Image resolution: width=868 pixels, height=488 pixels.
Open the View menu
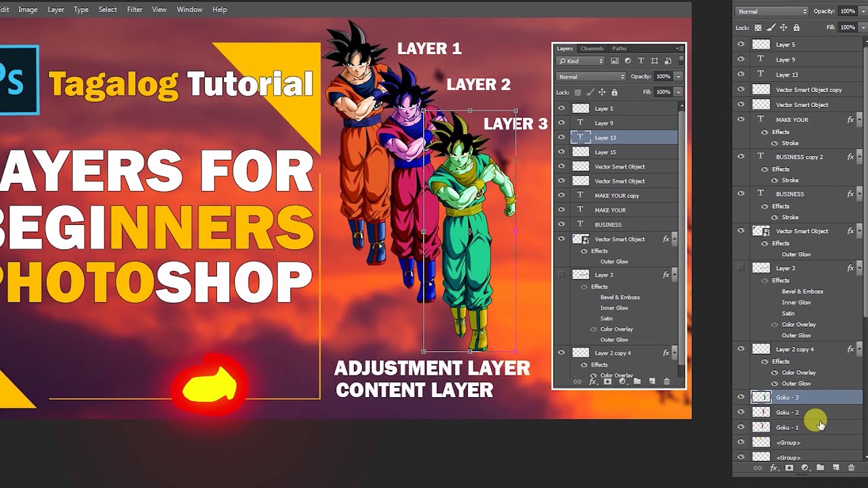tap(159, 9)
